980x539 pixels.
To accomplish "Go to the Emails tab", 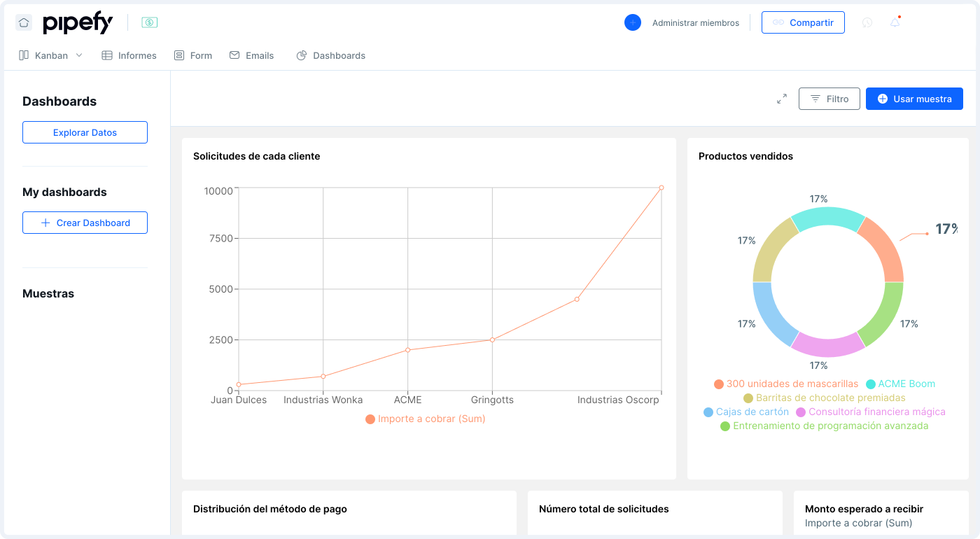I will point(252,55).
